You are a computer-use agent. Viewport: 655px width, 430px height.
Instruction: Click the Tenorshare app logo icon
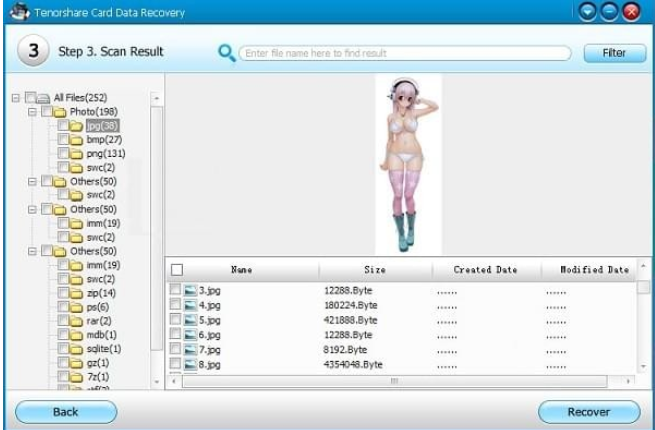click(19, 12)
